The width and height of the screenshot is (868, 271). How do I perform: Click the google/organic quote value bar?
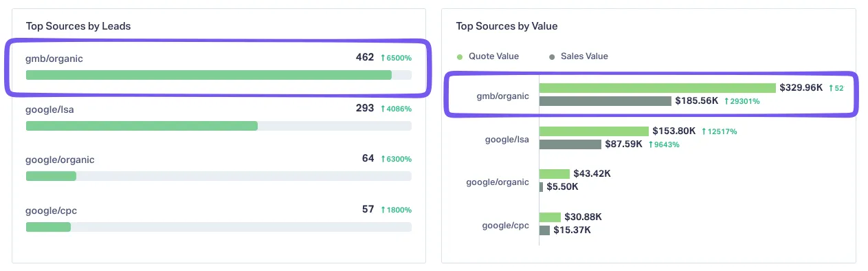[555, 174]
